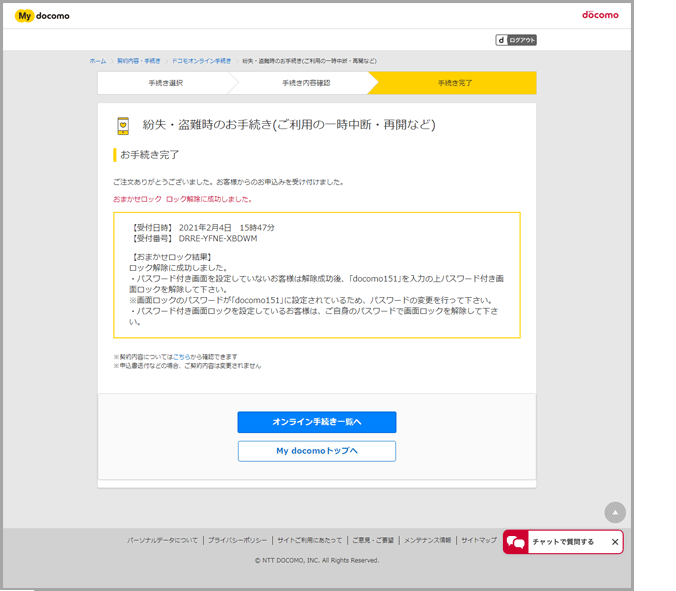Click the d account logout button
The width and height of the screenshot is (676, 591).
(x=516, y=40)
